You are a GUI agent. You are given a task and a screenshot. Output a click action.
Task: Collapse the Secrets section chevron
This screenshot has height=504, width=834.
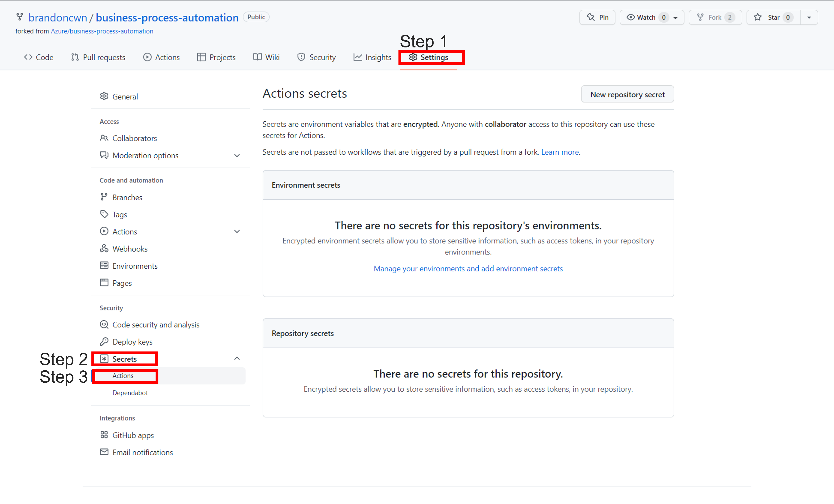[x=237, y=358]
